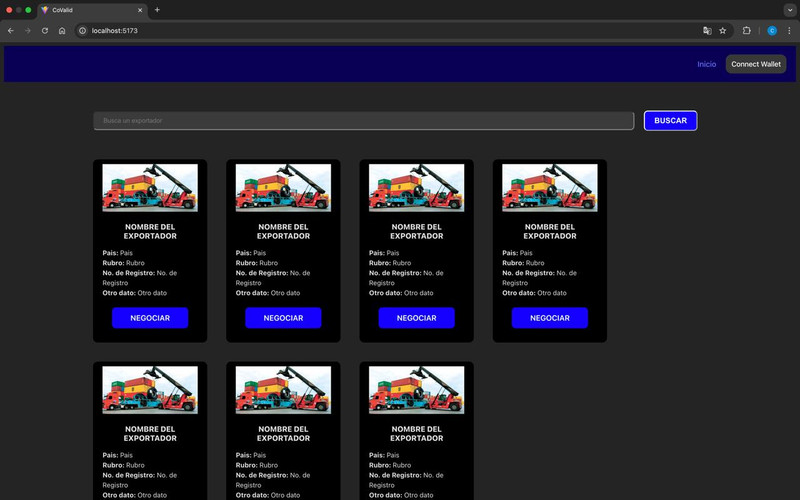Click the browser back arrow
800x500 pixels.
tap(10, 30)
